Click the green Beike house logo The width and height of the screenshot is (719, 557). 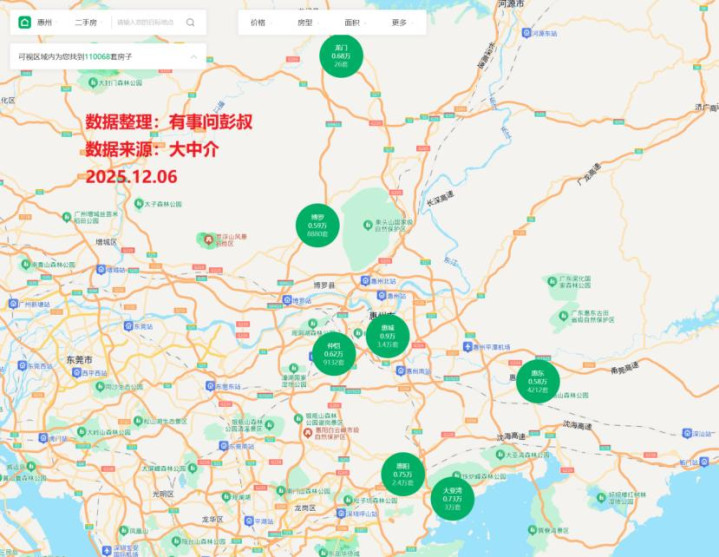click(x=24, y=21)
